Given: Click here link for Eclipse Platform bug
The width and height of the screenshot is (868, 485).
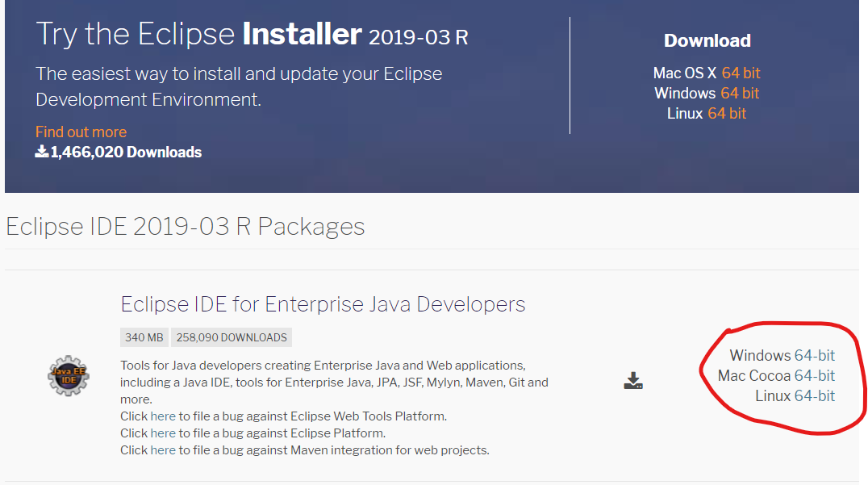Looking at the screenshot, I should pyautogui.click(x=163, y=433).
